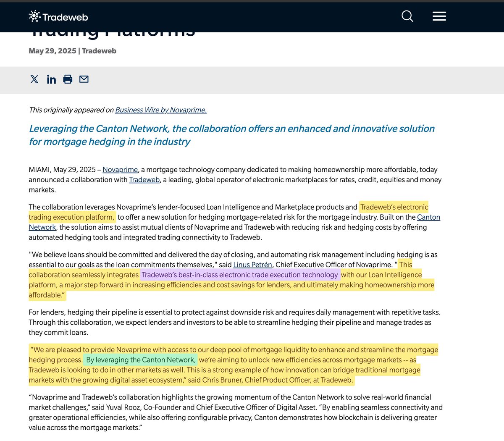Follow the Tradeweb link in first paragraph
504x441 pixels.
coord(144,180)
